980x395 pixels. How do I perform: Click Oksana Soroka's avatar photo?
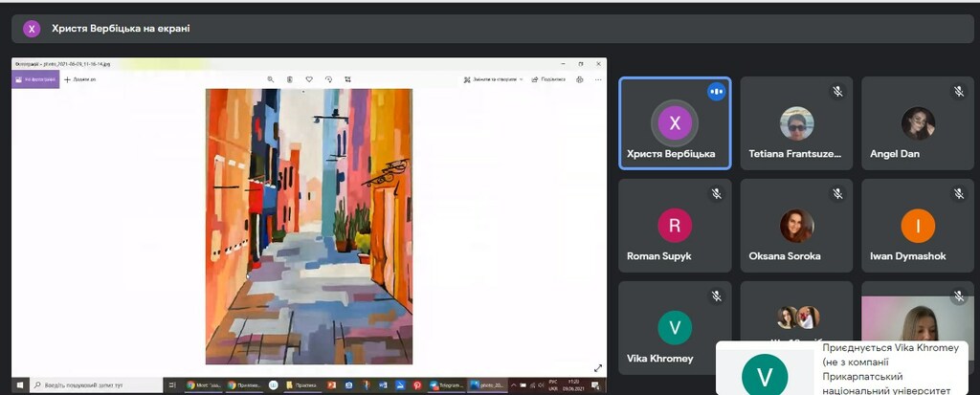tap(796, 225)
